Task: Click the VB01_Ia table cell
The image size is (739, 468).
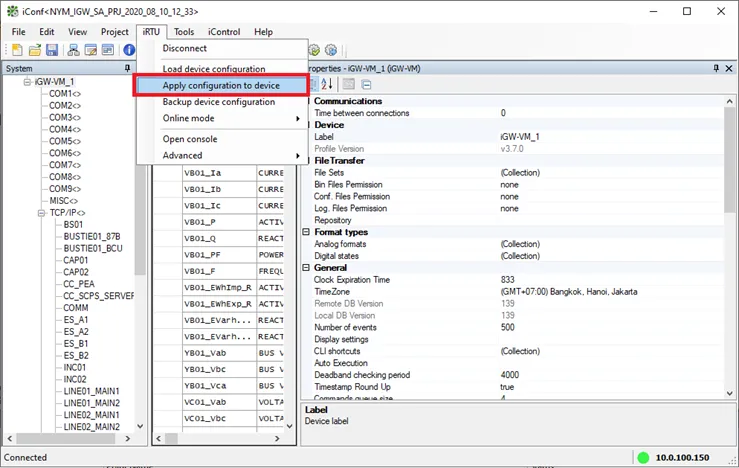Action: pyautogui.click(x=220, y=173)
